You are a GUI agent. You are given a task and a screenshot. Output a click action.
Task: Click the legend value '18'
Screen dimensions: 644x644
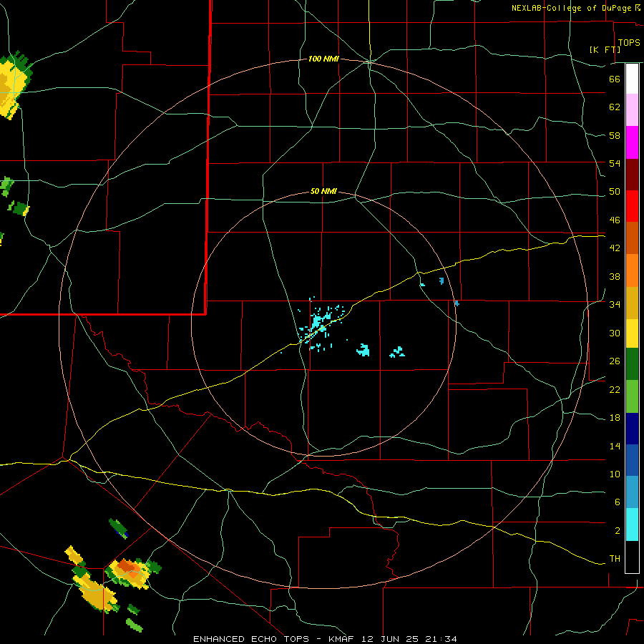pos(615,418)
